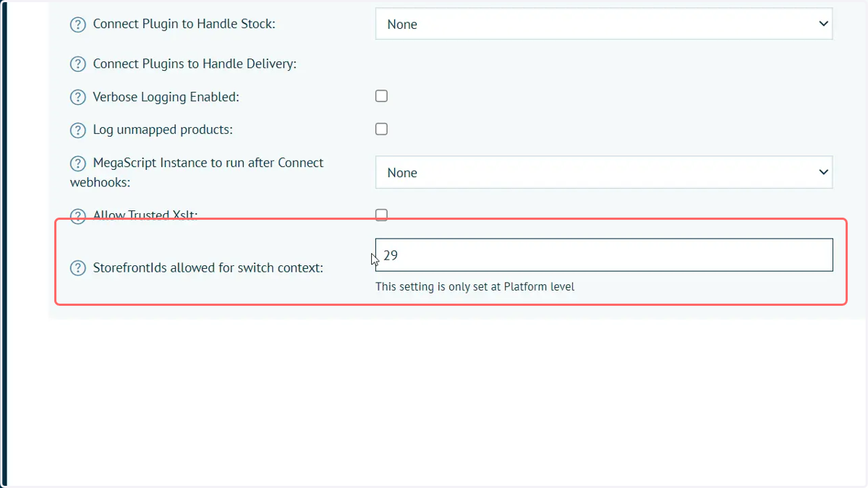Enable the Verbose Logging checkbox
The image size is (868, 488).
coord(381,96)
